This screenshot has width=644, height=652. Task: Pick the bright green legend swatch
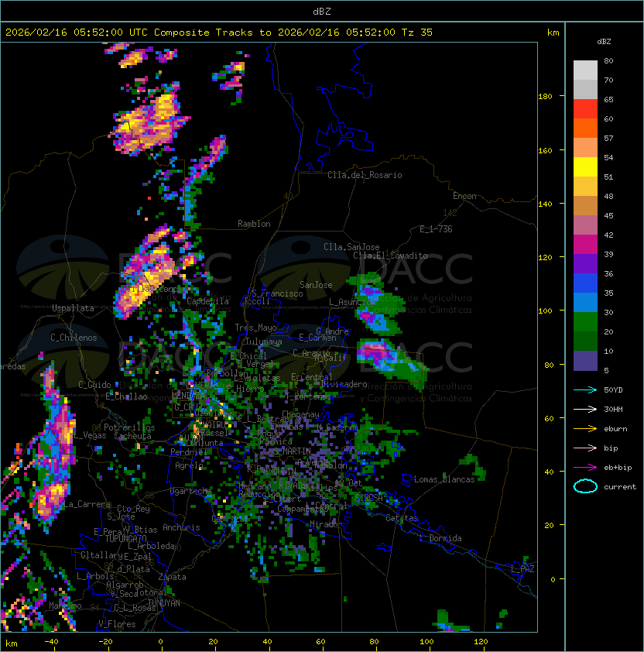585,321
